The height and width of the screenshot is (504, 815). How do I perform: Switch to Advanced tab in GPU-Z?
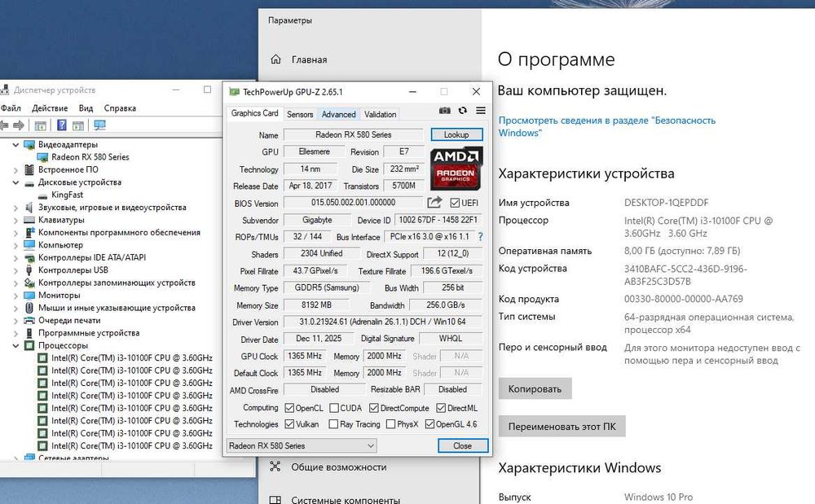point(338,114)
